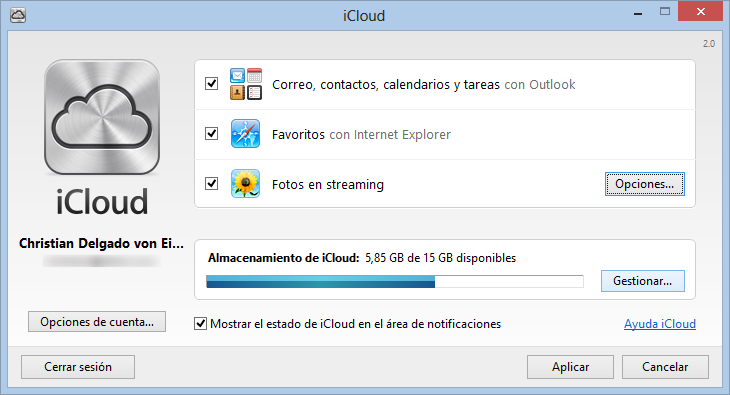
Task: Click the large iCloud cloud logo
Action: coord(102,117)
